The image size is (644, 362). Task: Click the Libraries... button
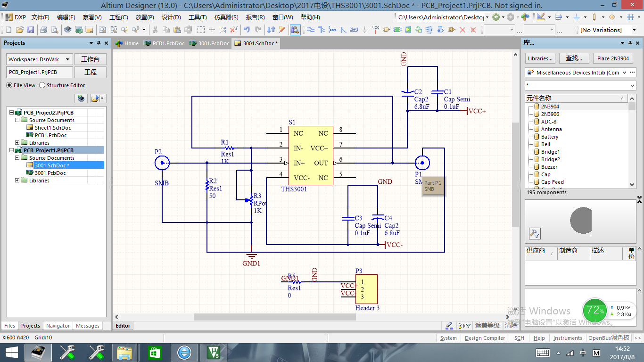540,58
